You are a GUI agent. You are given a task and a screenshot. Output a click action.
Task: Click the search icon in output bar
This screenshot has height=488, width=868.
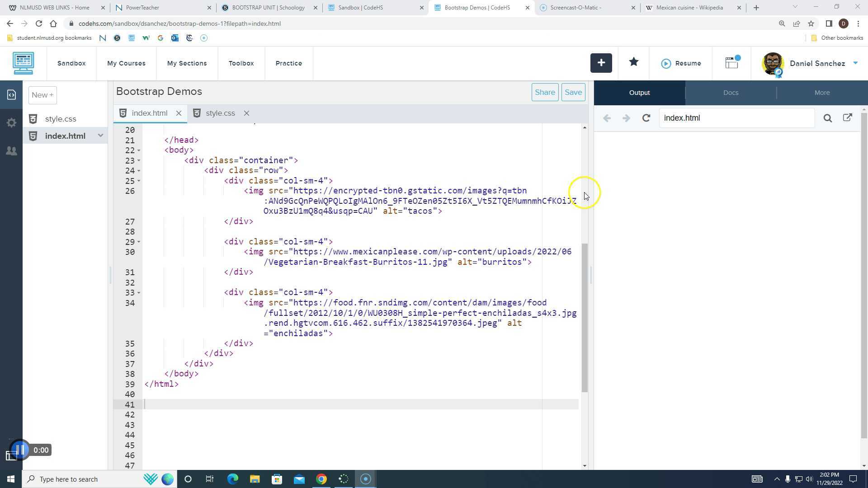pos(827,118)
